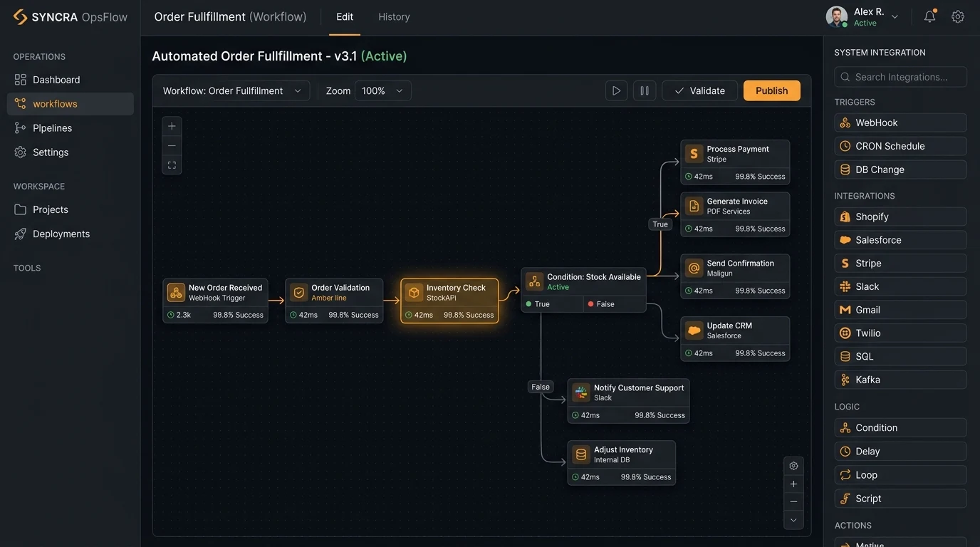Image resolution: width=980 pixels, height=547 pixels.
Task: Click the Validate button
Action: [x=699, y=90]
